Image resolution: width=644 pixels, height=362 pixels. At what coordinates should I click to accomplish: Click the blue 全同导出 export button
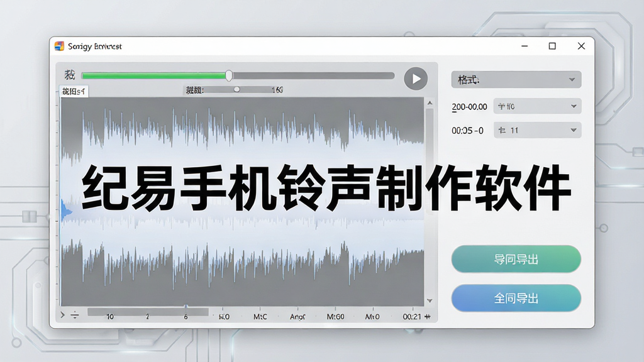coord(516,298)
